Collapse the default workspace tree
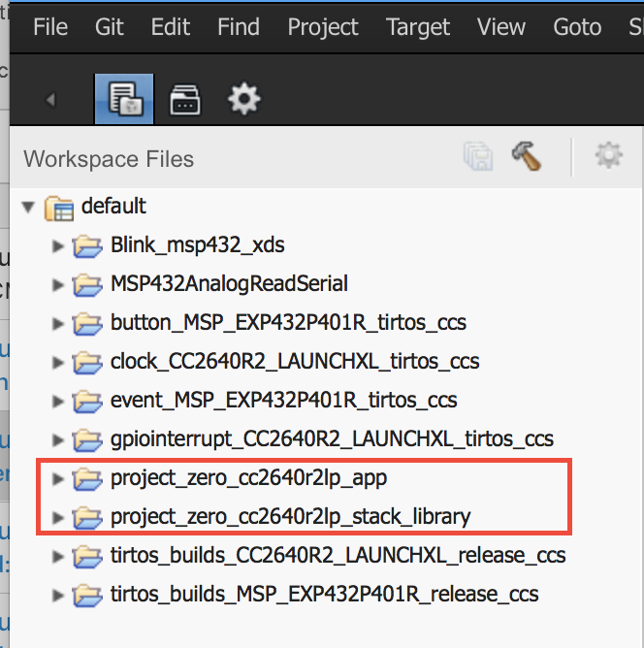The height and width of the screenshot is (648, 644). 28,207
